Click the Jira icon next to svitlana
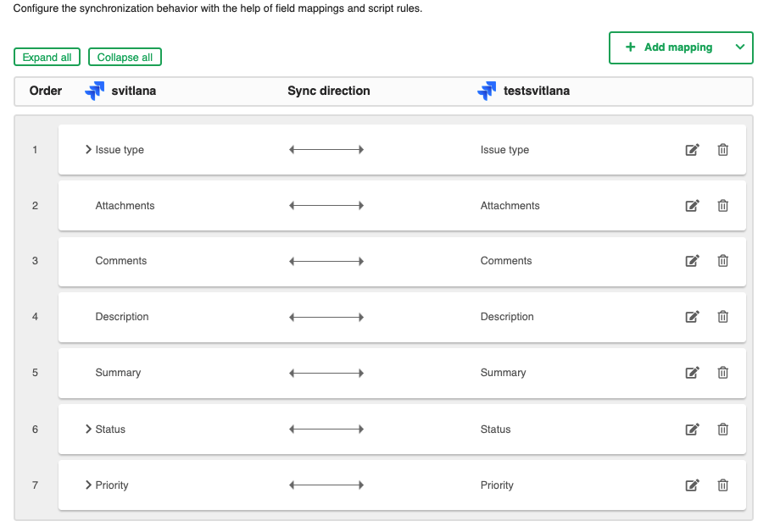The image size is (780, 532). 95,91
